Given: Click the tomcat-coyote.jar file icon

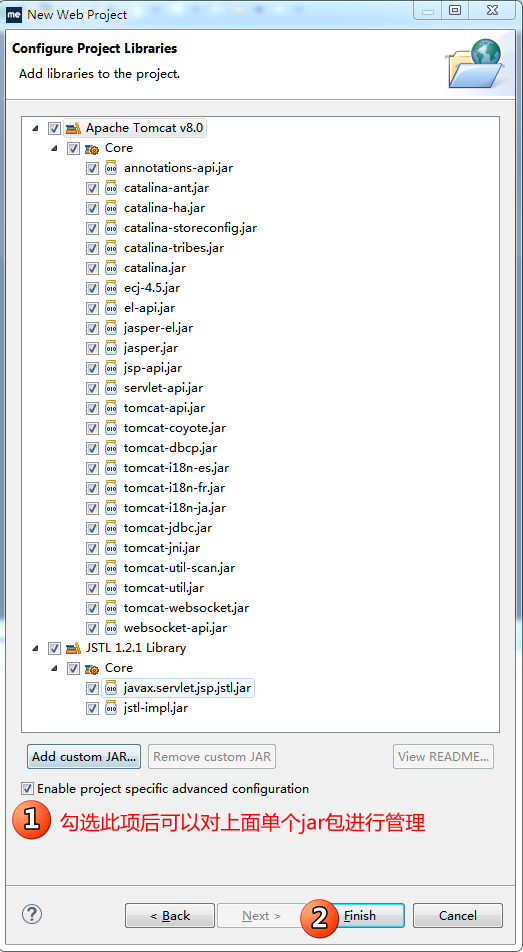Looking at the screenshot, I should click(x=111, y=429).
